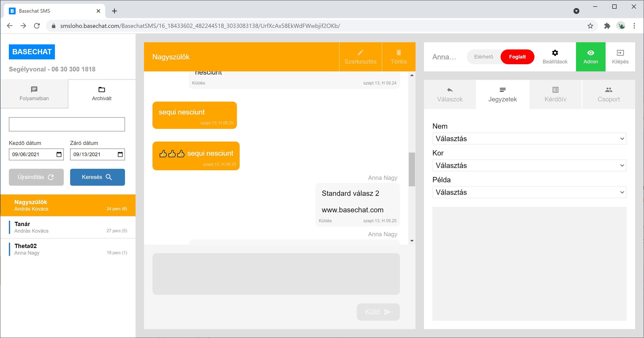Switch status to Elérhető
The width and height of the screenshot is (644, 338).
coord(484,57)
